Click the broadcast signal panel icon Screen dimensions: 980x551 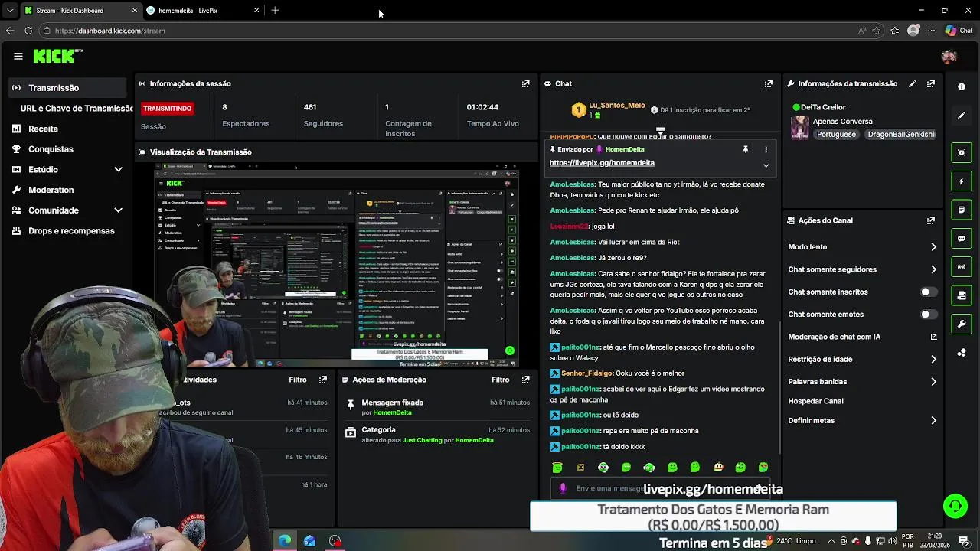click(962, 267)
